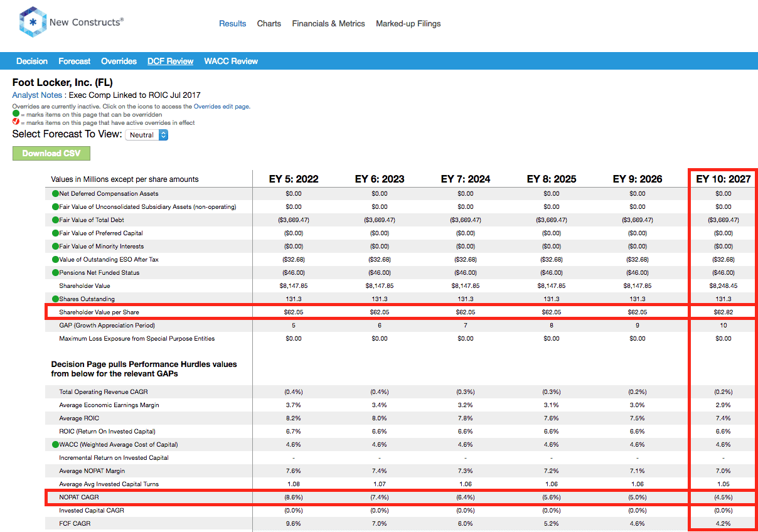Open Marked-up Filings menu
Screen dimensions: 758x532
[408, 24]
